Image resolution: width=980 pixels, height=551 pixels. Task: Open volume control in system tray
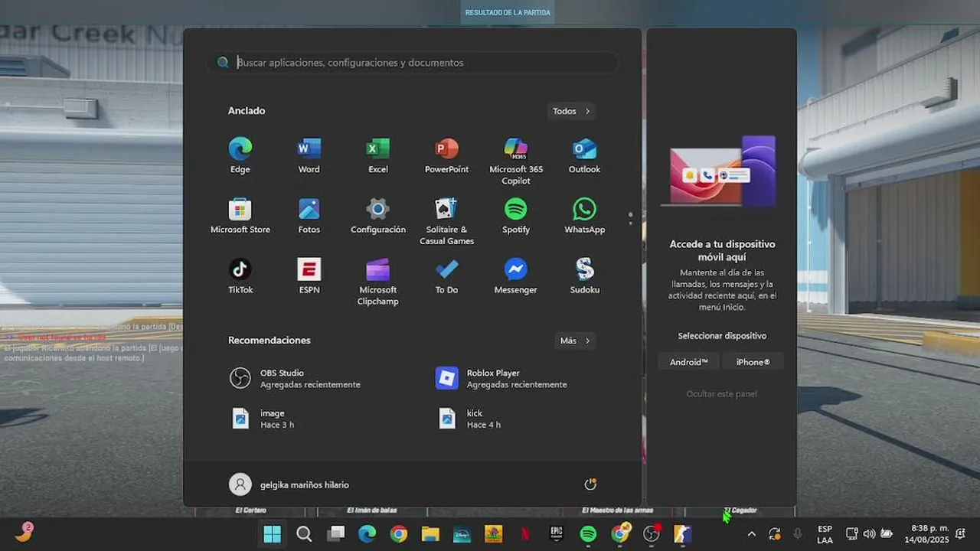[x=869, y=534]
